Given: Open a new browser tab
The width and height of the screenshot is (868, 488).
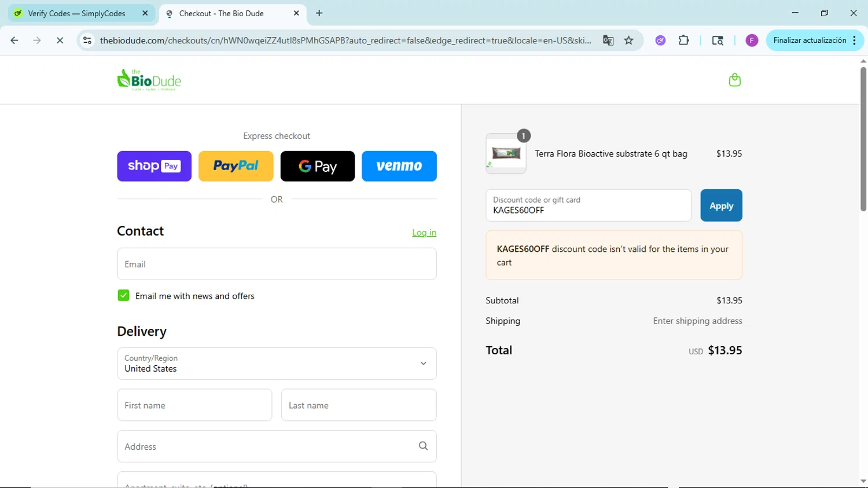Looking at the screenshot, I should (x=319, y=13).
